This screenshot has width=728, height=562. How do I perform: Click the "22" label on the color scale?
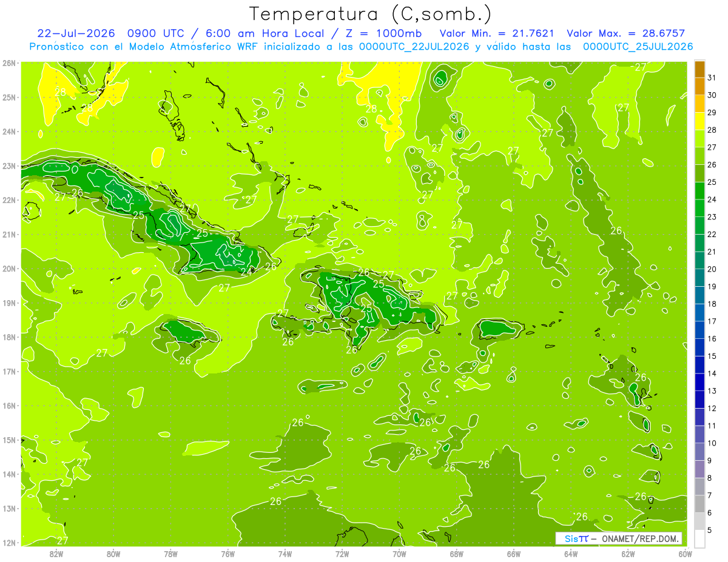[712, 235]
